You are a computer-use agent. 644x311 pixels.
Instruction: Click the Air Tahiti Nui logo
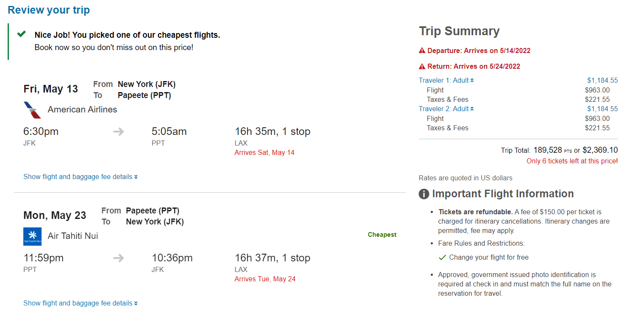pyautogui.click(x=31, y=235)
